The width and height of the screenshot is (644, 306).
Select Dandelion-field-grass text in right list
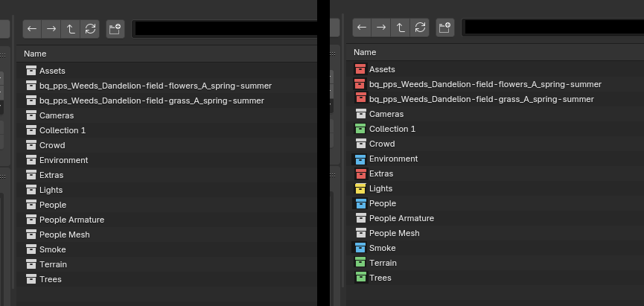pyautogui.click(x=482, y=99)
